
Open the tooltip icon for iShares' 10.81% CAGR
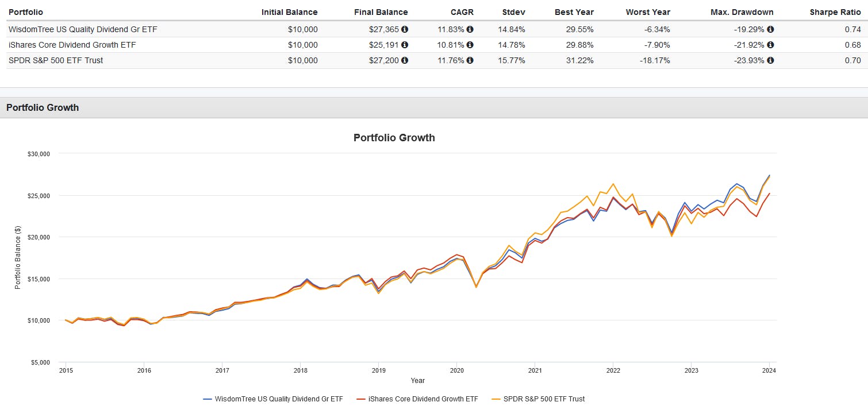point(468,45)
